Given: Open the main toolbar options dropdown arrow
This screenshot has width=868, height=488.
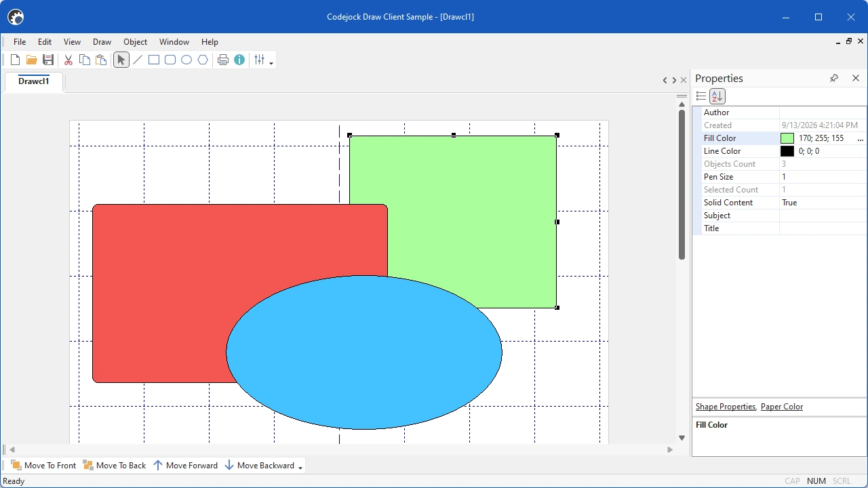Looking at the screenshot, I should (271, 63).
